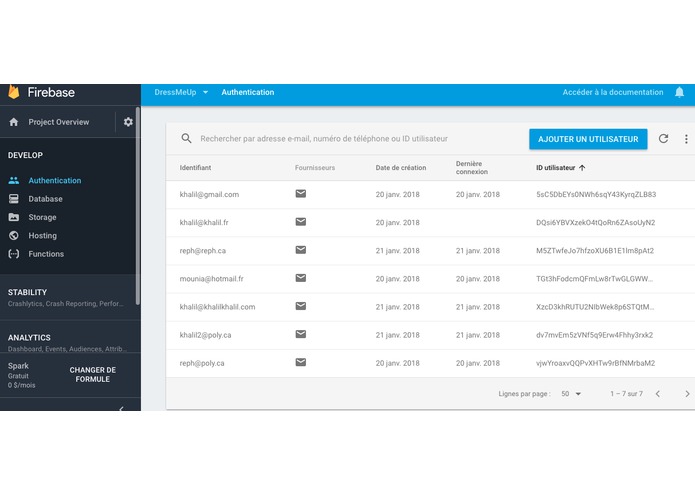Focus the user search input field
The width and height of the screenshot is (695, 494).
(x=324, y=139)
